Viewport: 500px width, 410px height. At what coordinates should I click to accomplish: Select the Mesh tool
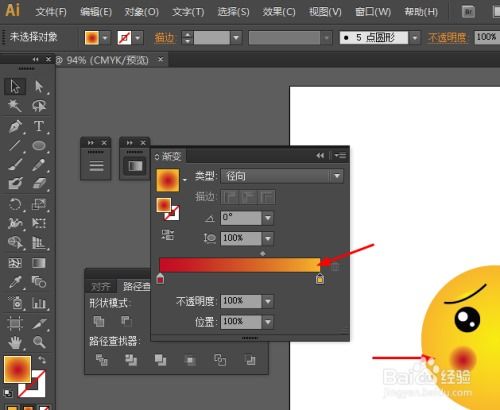[x=15, y=263]
